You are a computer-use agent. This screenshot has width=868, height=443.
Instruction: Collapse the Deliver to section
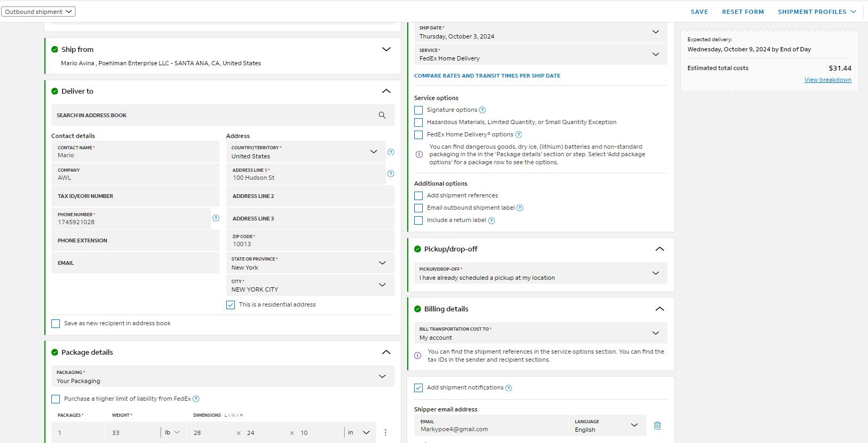(x=386, y=91)
